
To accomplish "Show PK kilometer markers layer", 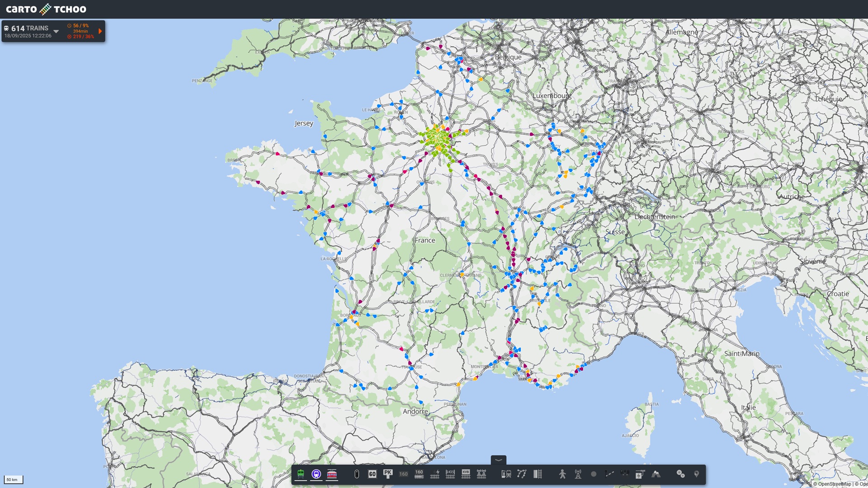I will click(x=388, y=474).
